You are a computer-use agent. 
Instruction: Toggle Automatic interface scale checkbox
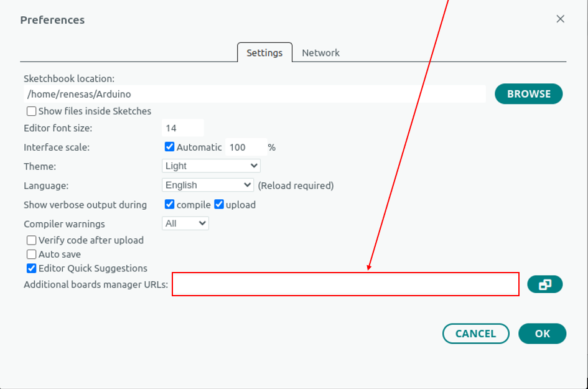coord(169,147)
